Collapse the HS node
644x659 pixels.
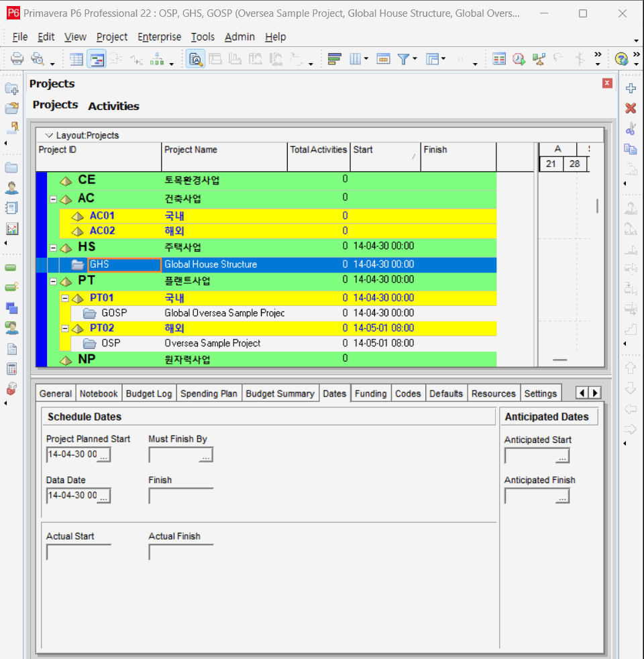point(54,248)
